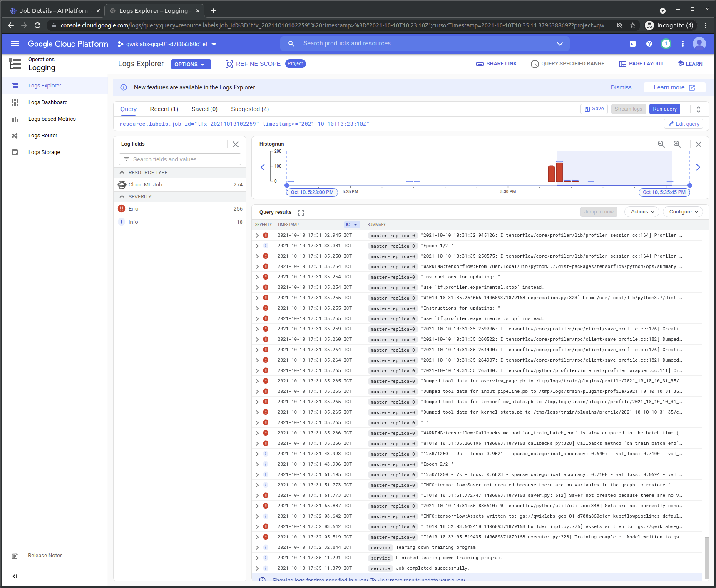Switch to the Suggested (4) tab

(250, 109)
